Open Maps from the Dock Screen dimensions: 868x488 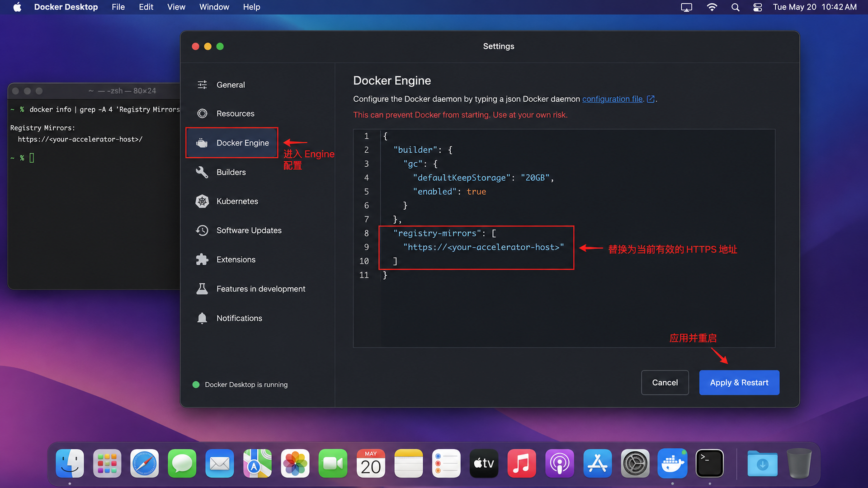pyautogui.click(x=257, y=464)
